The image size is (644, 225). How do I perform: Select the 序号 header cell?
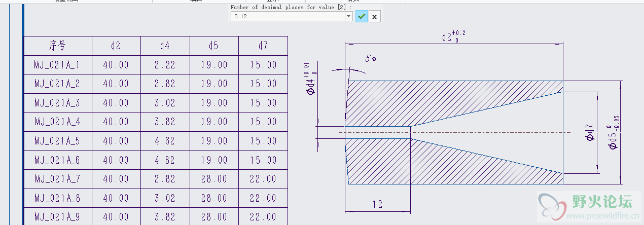point(58,46)
